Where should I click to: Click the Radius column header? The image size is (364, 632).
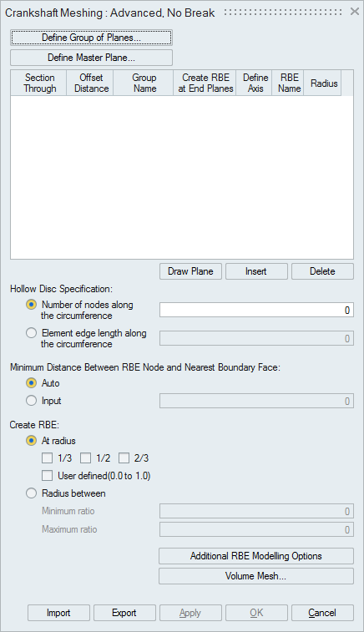322,83
